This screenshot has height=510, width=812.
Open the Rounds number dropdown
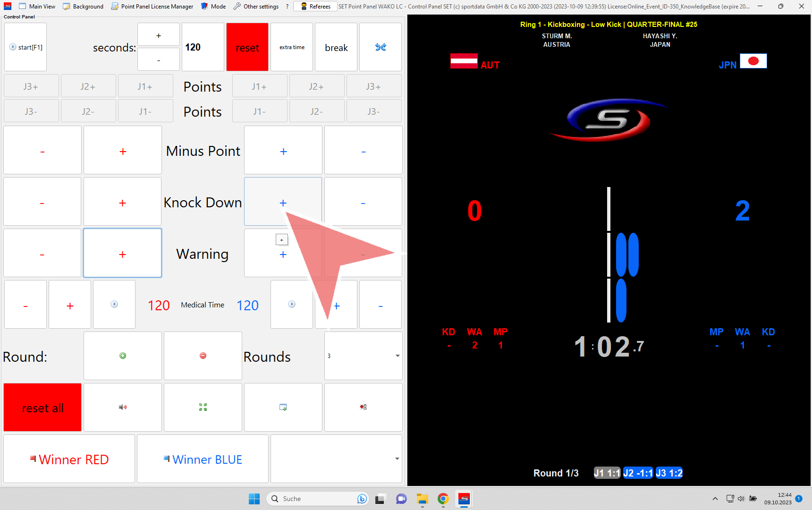coord(397,356)
